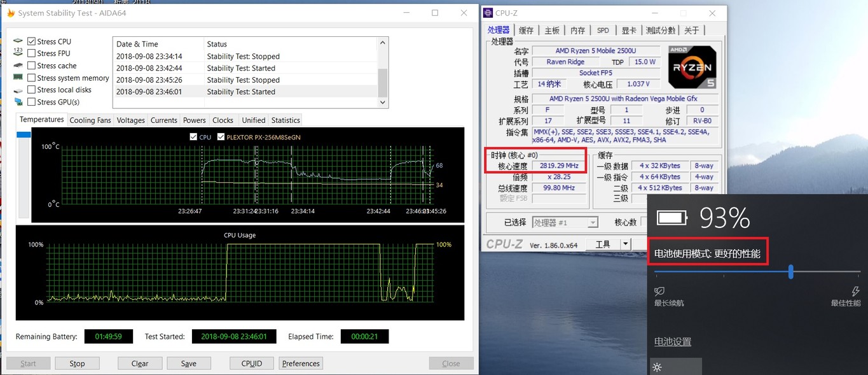Uncheck the Stress CPU checkbox
This screenshot has height=375, width=868.
click(31, 41)
